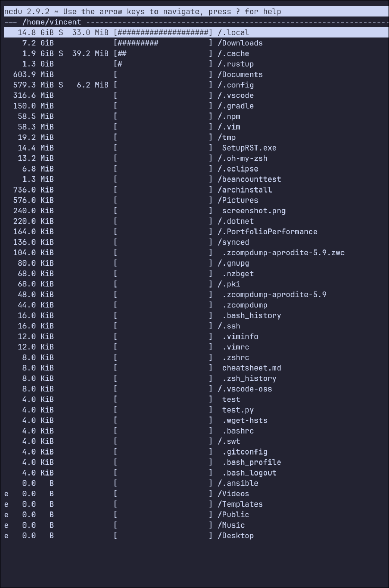The width and height of the screenshot is (389, 588).
Task: Select the test.py file
Action: [238, 410]
